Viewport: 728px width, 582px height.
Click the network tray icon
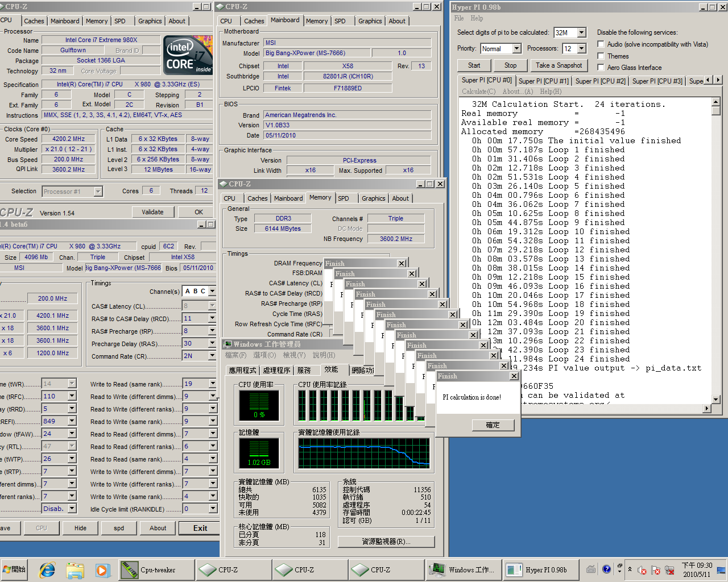click(669, 570)
